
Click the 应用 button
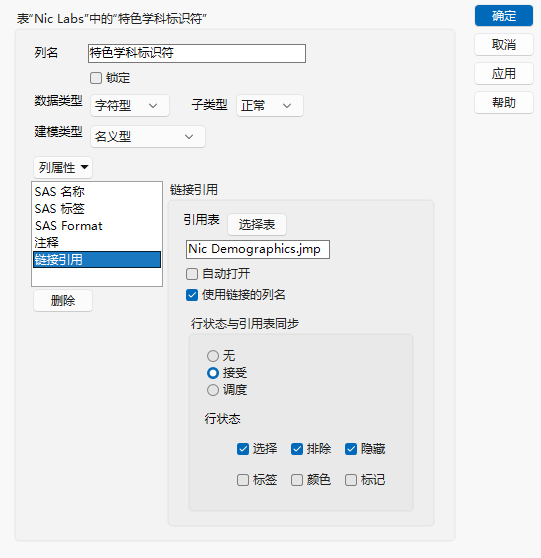504,74
